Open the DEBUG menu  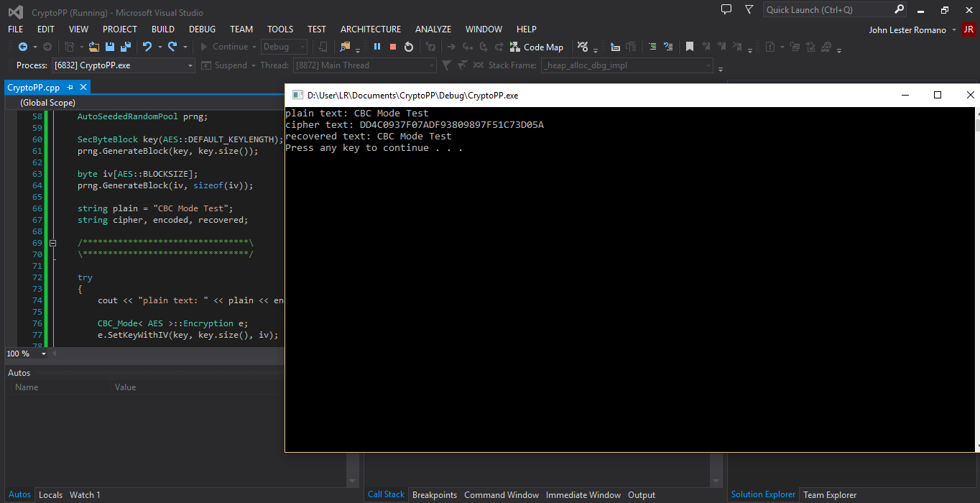click(202, 29)
